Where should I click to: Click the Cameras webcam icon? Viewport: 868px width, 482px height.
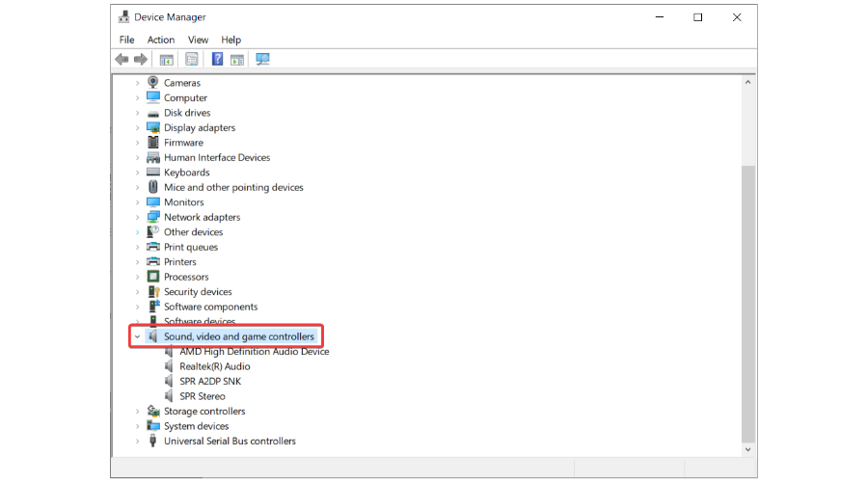point(152,83)
